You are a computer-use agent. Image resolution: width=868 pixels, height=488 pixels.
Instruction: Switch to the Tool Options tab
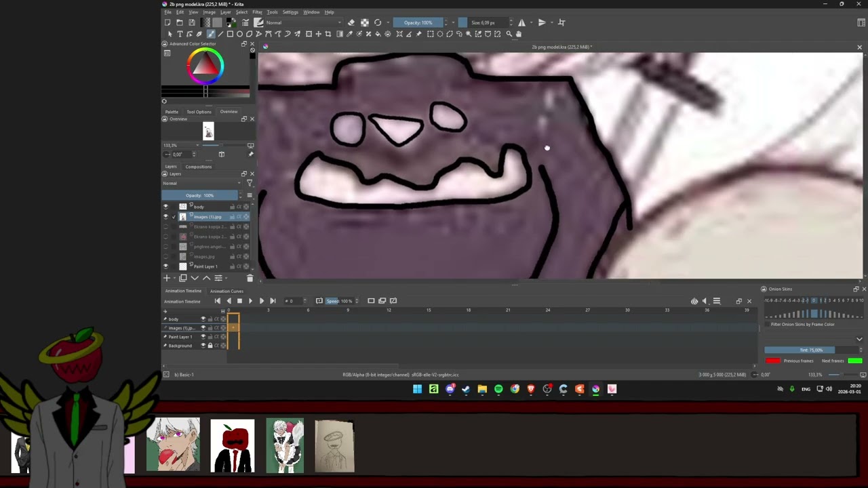199,112
